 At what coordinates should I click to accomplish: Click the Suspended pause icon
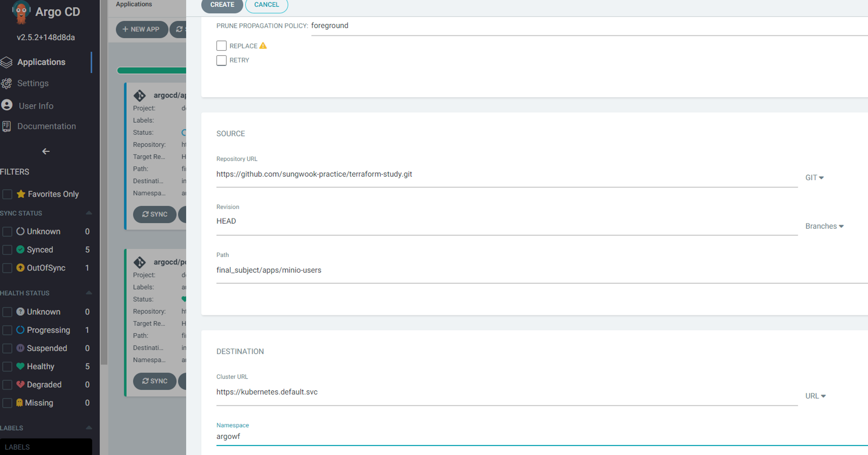pyautogui.click(x=20, y=348)
